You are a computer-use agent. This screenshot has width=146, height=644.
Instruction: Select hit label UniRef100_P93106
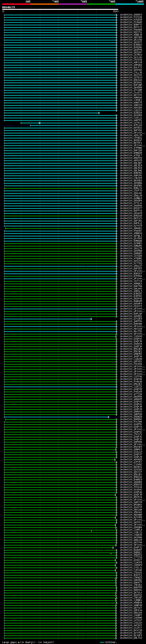pos(131,487)
